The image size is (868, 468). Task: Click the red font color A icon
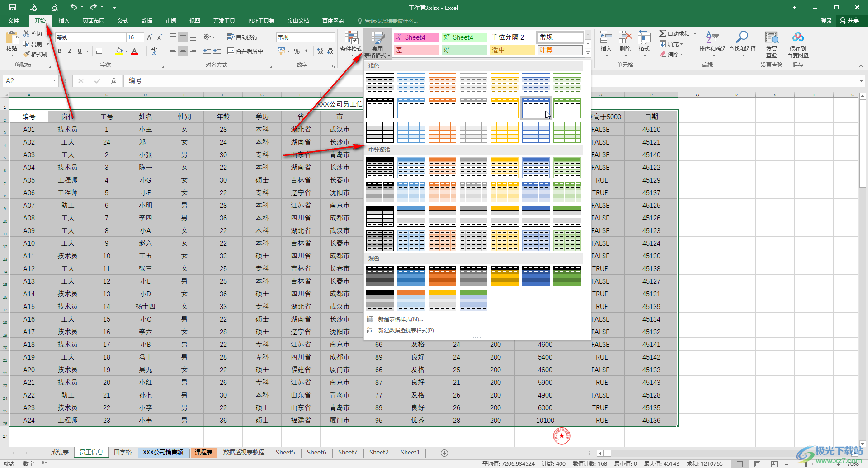[134, 51]
